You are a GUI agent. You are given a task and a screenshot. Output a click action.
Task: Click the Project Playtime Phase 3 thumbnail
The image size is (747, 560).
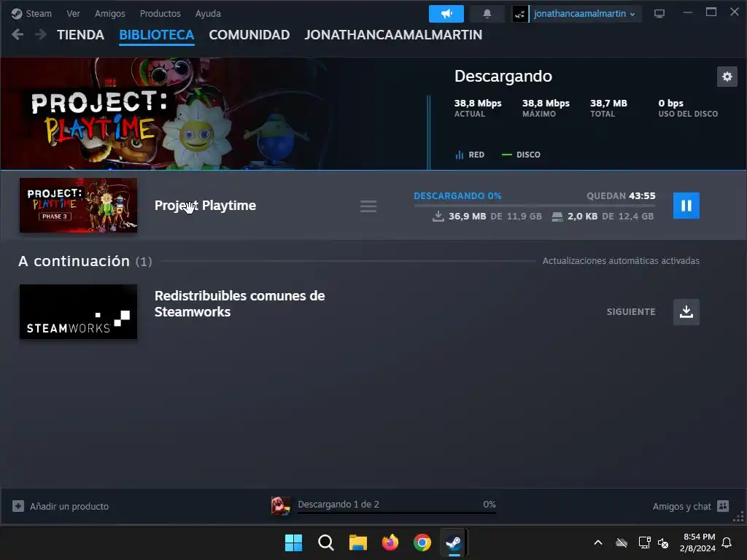(78, 205)
